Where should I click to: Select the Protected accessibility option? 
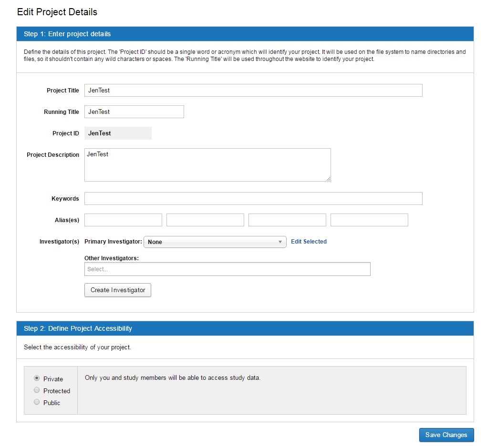click(x=37, y=390)
